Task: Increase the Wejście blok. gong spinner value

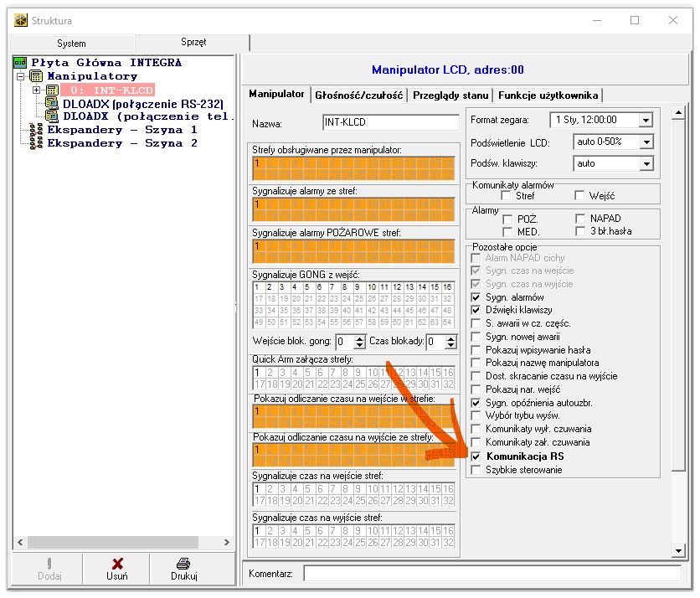Action: [360, 338]
